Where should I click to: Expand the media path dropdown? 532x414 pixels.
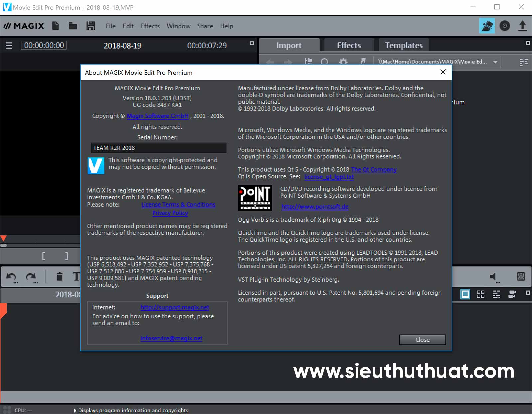[x=495, y=62]
